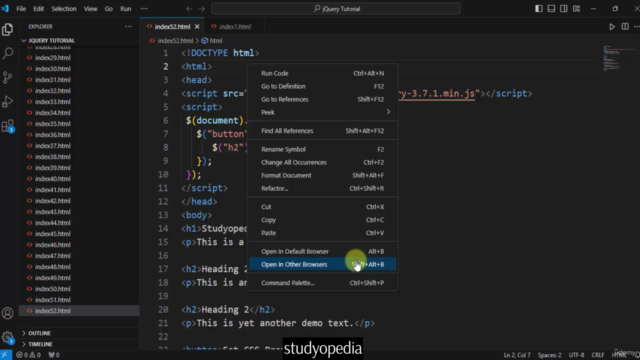Viewport: 640px width, 360px height.
Task: Expand the Peek submenu arrow
Action: (x=388, y=112)
